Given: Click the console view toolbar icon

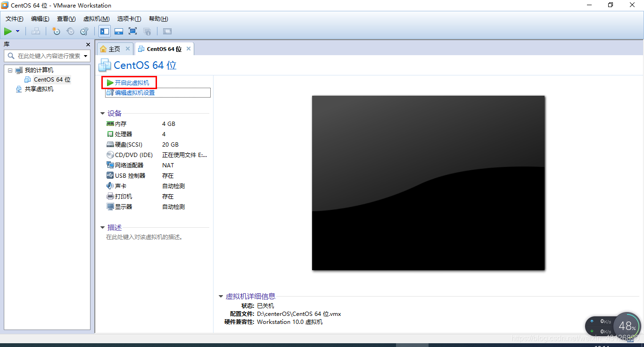Looking at the screenshot, I should click(167, 31).
